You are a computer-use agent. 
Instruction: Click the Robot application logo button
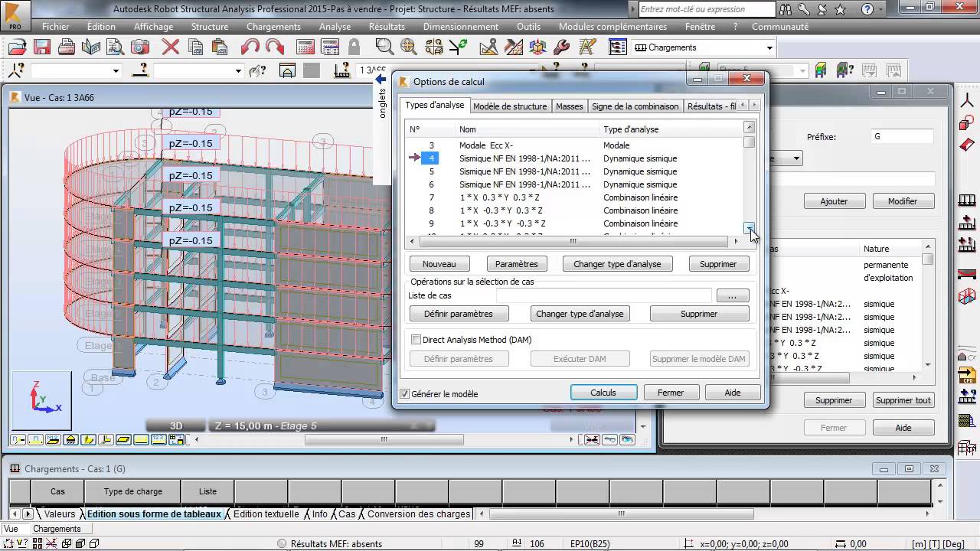(15, 15)
